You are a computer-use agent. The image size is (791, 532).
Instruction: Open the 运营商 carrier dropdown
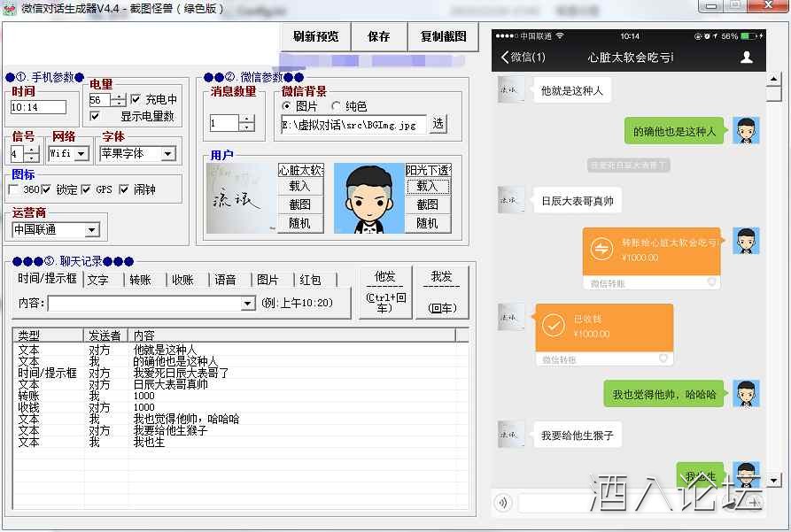tap(92, 230)
